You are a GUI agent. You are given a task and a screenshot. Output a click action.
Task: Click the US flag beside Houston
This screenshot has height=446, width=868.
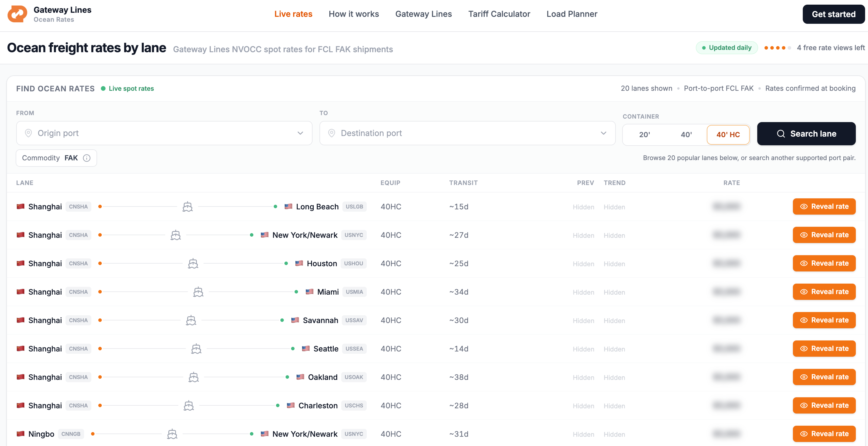[299, 263]
